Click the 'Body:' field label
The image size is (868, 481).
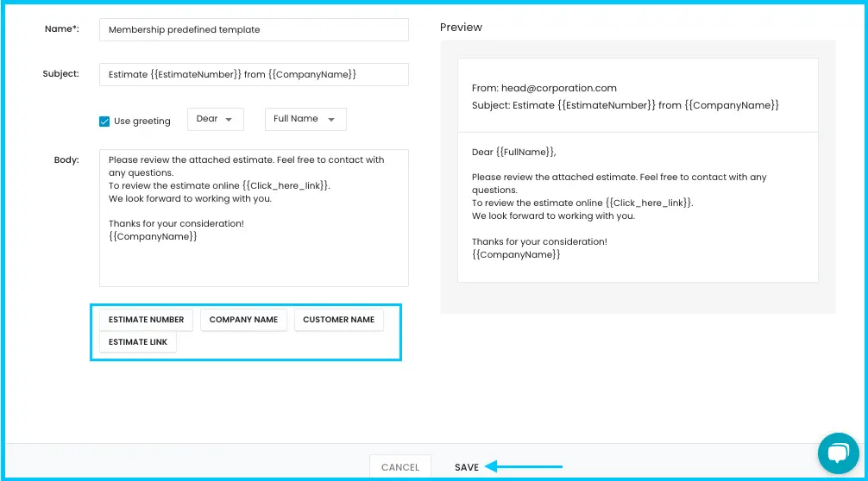click(x=66, y=159)
